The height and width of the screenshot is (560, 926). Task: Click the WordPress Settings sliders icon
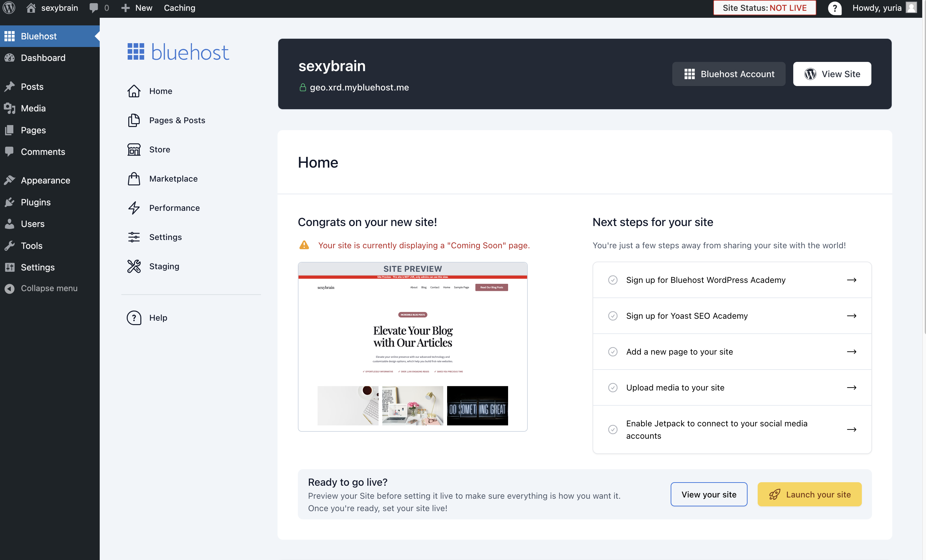10,267
